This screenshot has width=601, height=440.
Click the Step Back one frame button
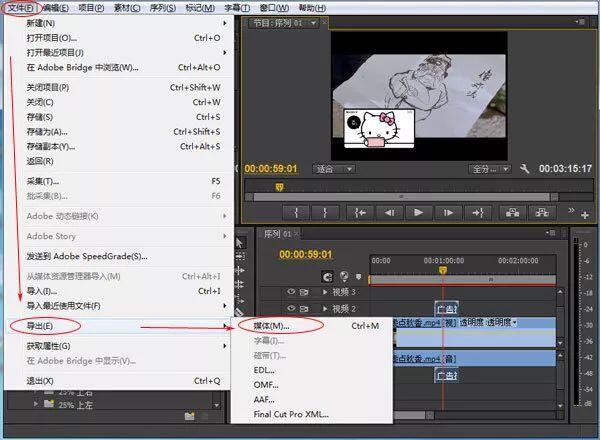(389, 212)
